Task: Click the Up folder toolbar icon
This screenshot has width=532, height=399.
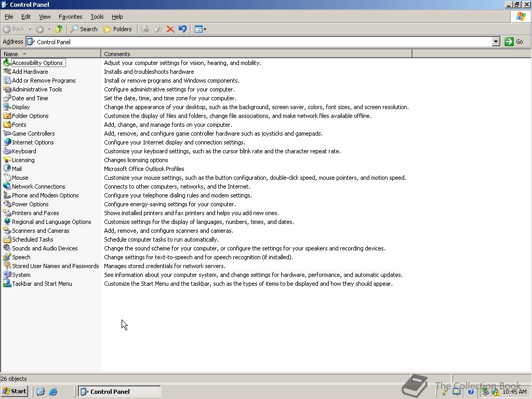Action: click(59, 29)
